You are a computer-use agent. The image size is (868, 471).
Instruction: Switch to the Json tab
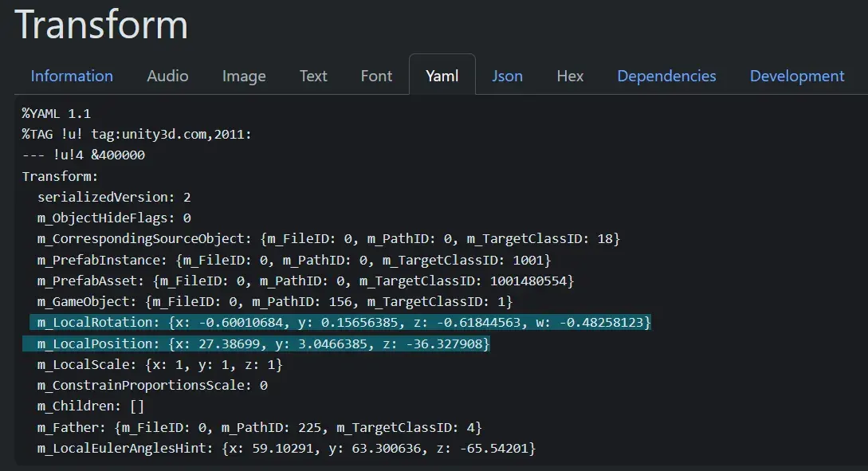[507, 76]
